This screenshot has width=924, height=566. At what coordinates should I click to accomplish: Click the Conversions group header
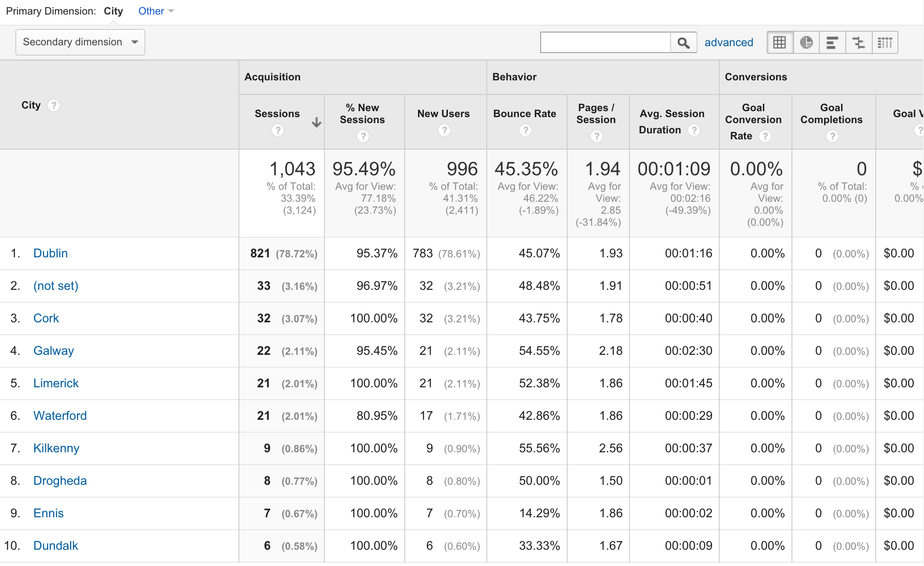pos(756,77)
